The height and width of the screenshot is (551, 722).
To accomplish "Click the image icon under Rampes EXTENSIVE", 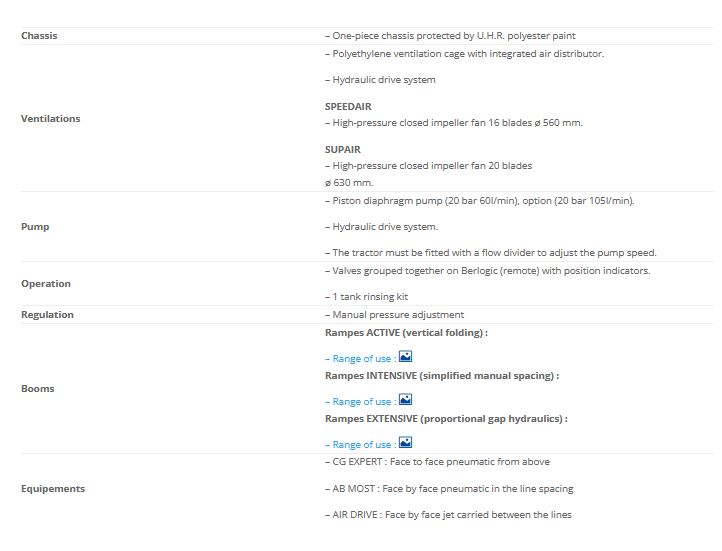I will point(405,442).
